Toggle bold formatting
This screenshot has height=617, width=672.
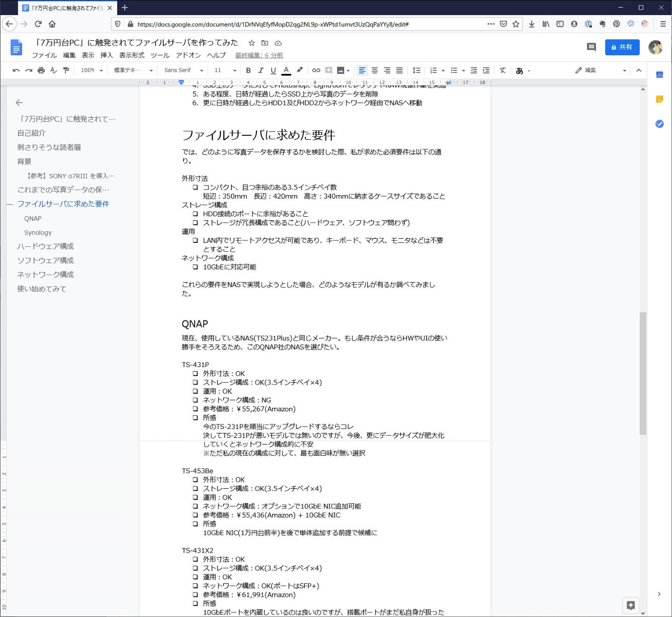[248, 70]
